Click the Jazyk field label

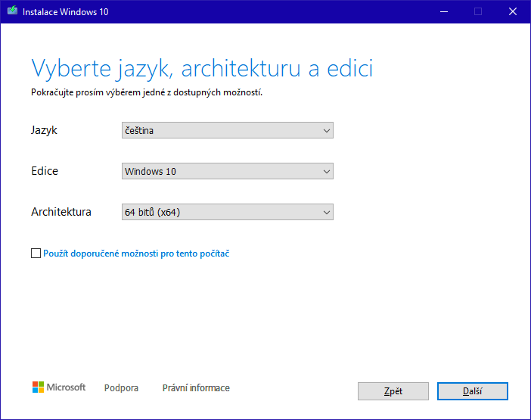[x=44, y=130]
